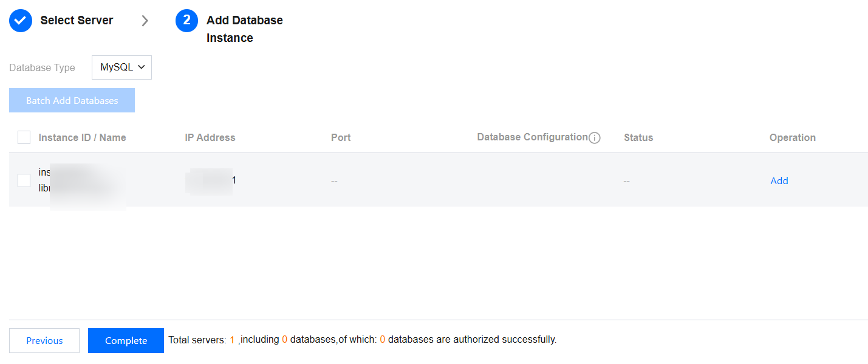868x364 pixels.
Task: Open the MySQL database type dropdown
Action: pos(121,67)
